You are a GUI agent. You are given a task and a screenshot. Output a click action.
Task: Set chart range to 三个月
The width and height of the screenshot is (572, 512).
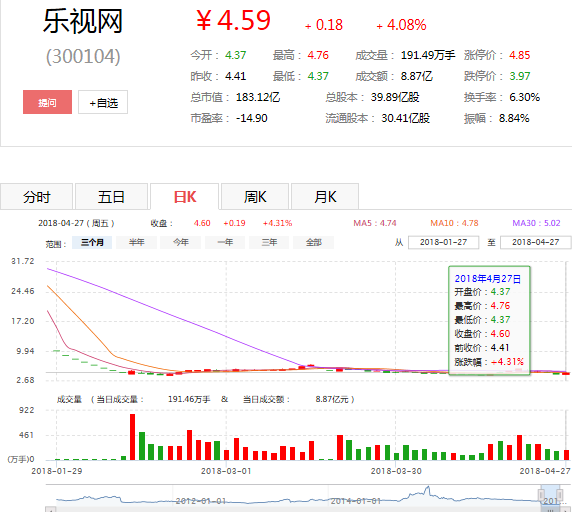pyautogui.click(x=92, y=242)
